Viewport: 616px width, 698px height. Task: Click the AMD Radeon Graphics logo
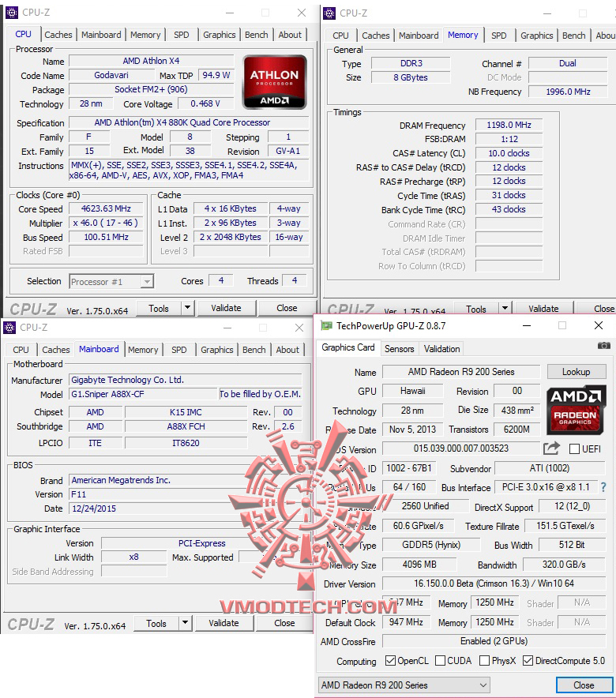click(576, 410)
